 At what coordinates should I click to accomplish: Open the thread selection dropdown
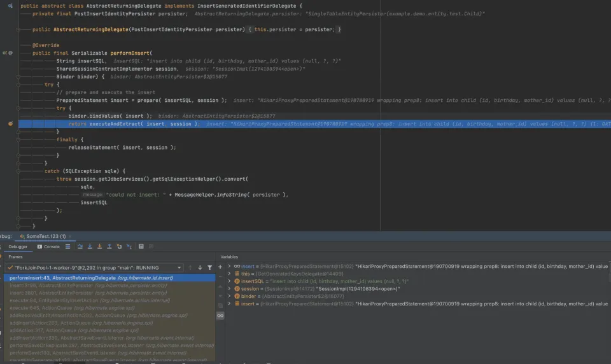point(94,268)
